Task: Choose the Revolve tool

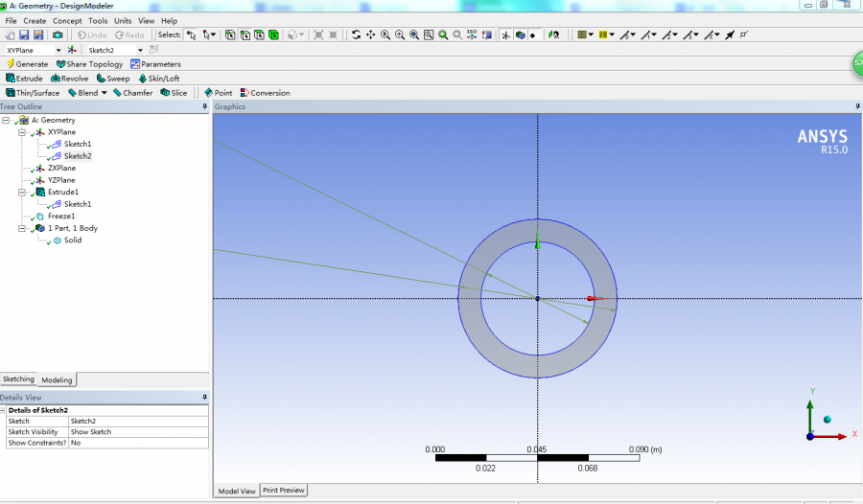Action: 69,79
